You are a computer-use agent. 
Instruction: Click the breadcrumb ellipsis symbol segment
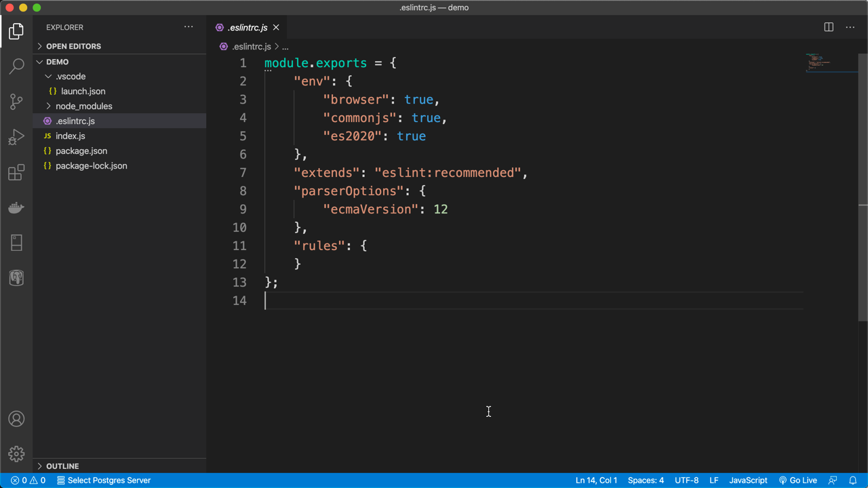pos(285,47)
